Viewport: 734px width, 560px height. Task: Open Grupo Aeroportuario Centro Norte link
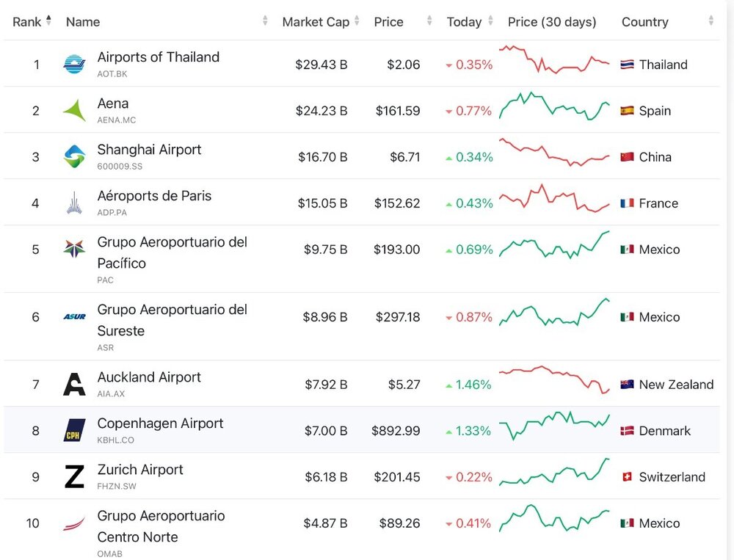161,526
